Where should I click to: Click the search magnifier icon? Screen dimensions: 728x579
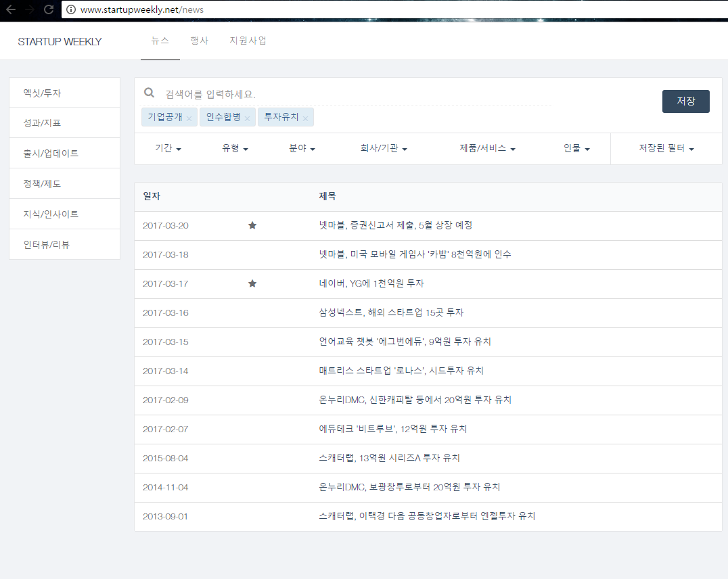[149, 93]
